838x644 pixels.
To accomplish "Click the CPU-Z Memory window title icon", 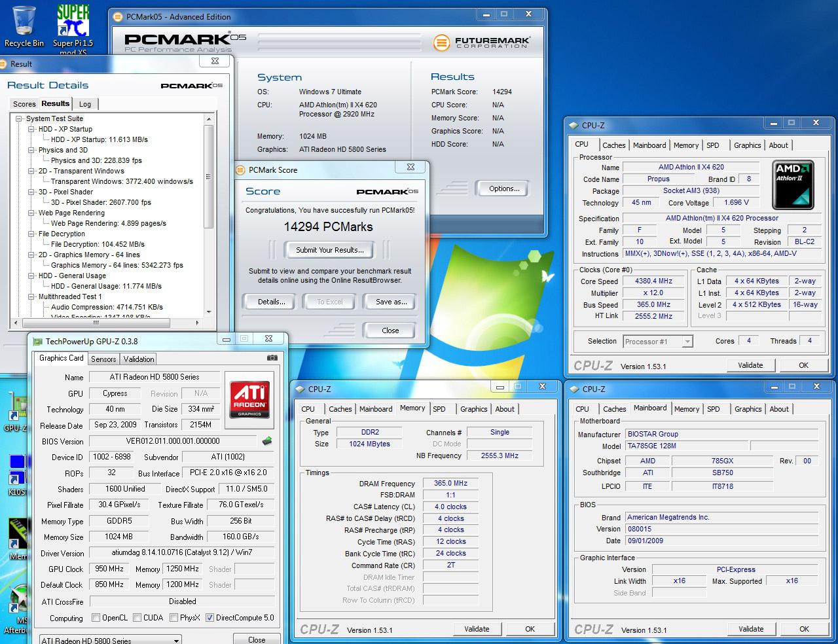I will [300, 389].
